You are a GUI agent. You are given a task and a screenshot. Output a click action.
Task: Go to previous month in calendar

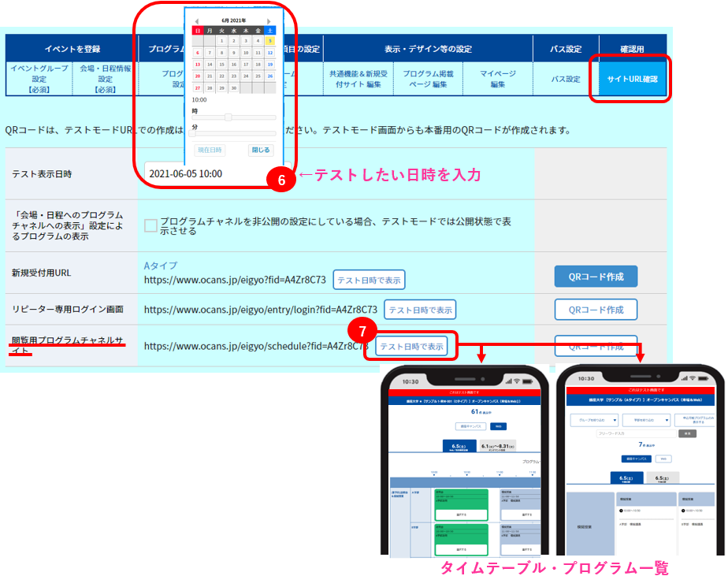(197, 21)
